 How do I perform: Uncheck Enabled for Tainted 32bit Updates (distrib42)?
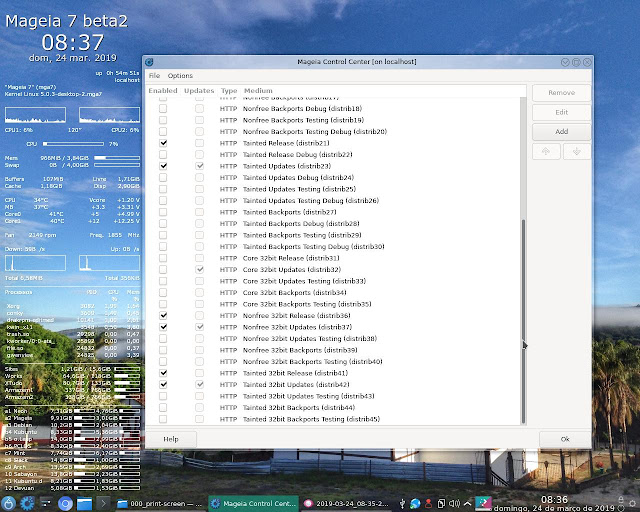coord(163,384)
